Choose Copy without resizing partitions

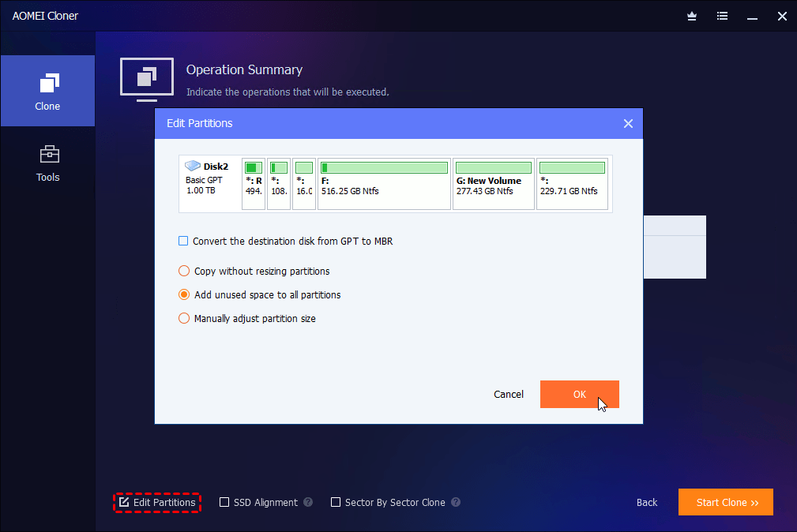[x=184, y=271]
